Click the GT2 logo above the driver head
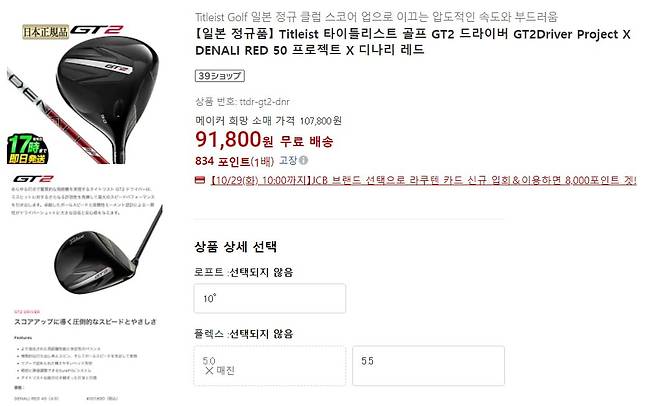This screenshot has height=406, width=658. point(96,30)
